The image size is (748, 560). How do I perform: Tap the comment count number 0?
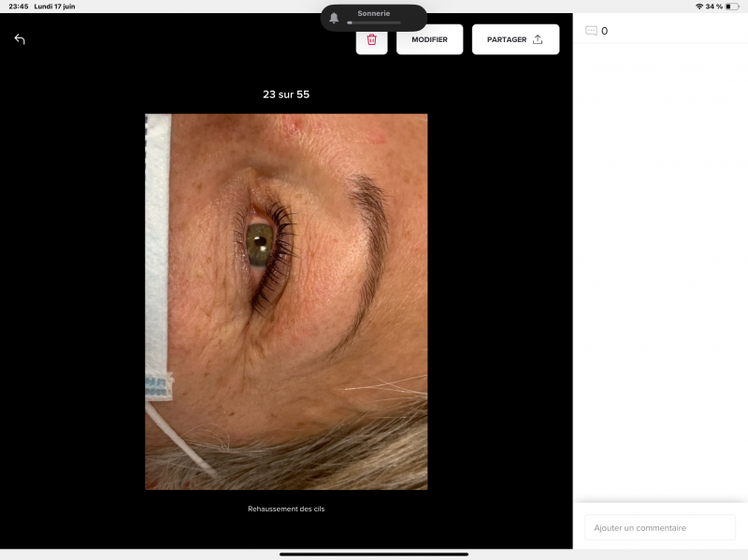click(x=606, y=30)
